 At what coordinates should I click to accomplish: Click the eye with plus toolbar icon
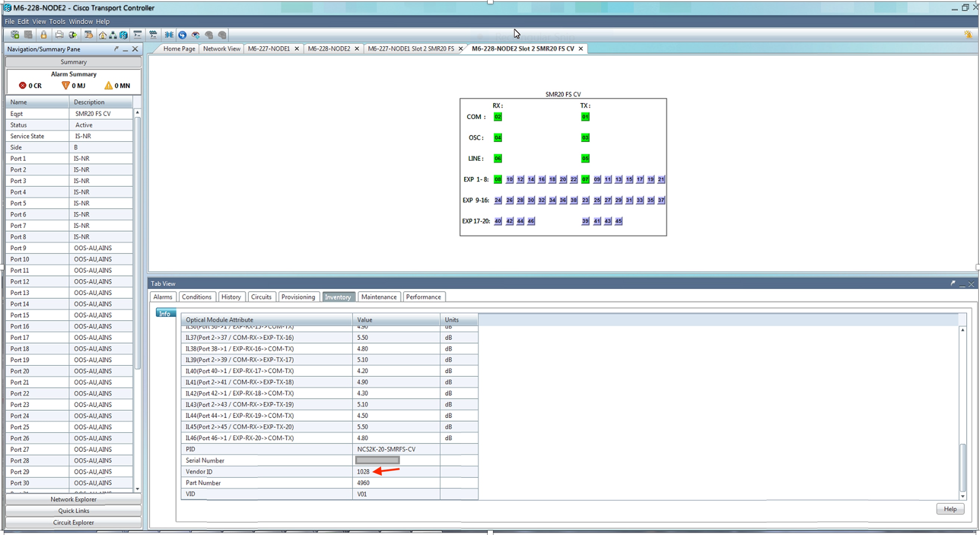195,35
